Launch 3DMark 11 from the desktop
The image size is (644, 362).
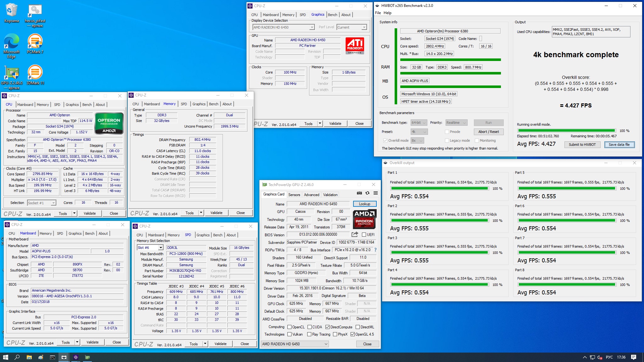pos(35,75)
